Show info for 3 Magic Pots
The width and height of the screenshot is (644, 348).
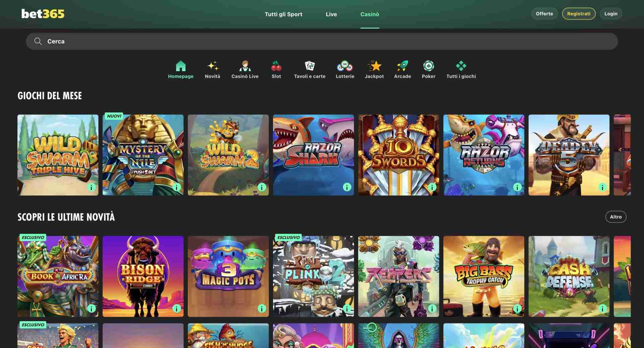pos(262,308)
